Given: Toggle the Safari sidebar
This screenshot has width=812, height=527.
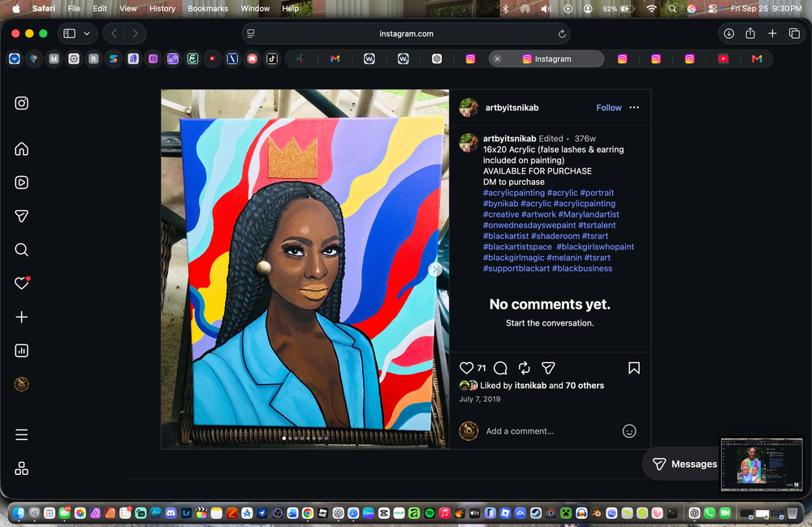Looking at the screenshot, I should click(x=69, y=33).
